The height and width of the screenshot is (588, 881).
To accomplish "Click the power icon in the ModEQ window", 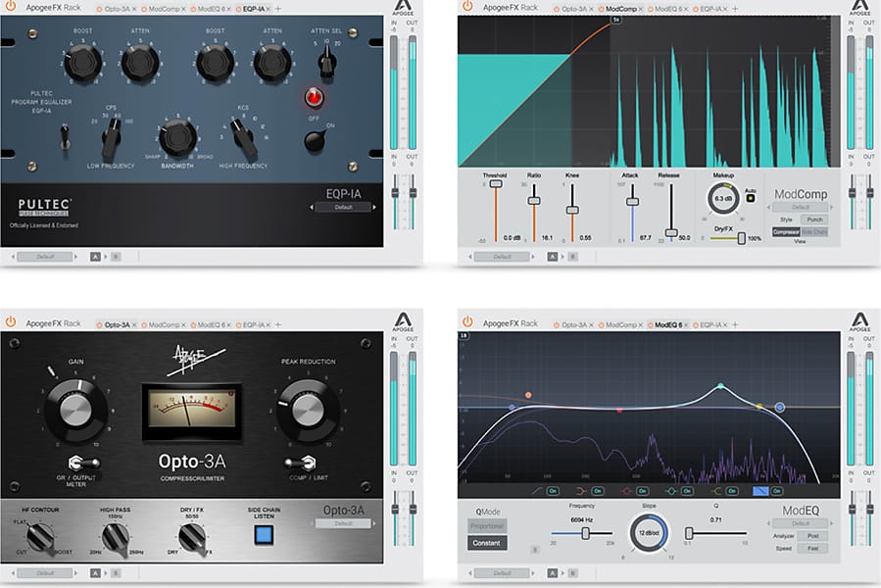I will [467, 322].
